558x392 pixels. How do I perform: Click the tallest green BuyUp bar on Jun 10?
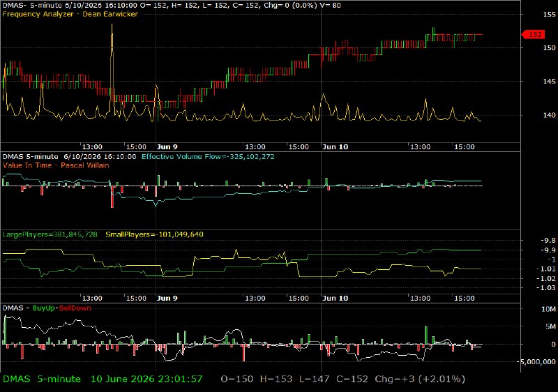(426, 335)
